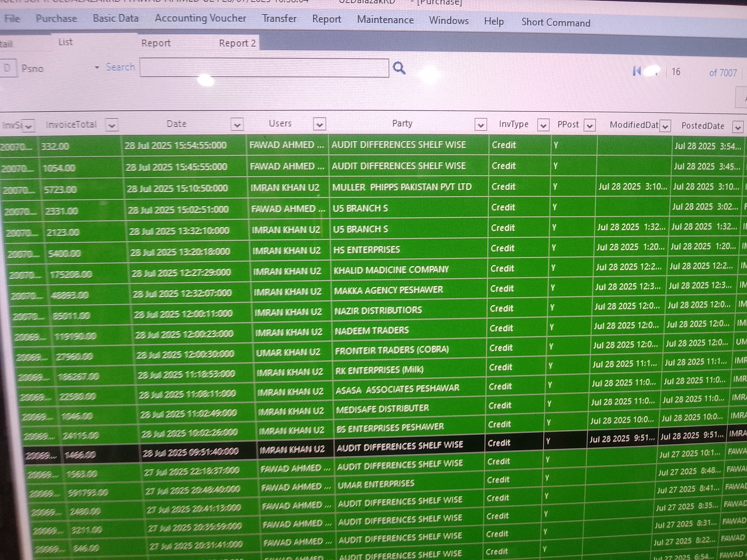
Task: Open the Accounting Voucher menu
Action: (x=200, y=18)
